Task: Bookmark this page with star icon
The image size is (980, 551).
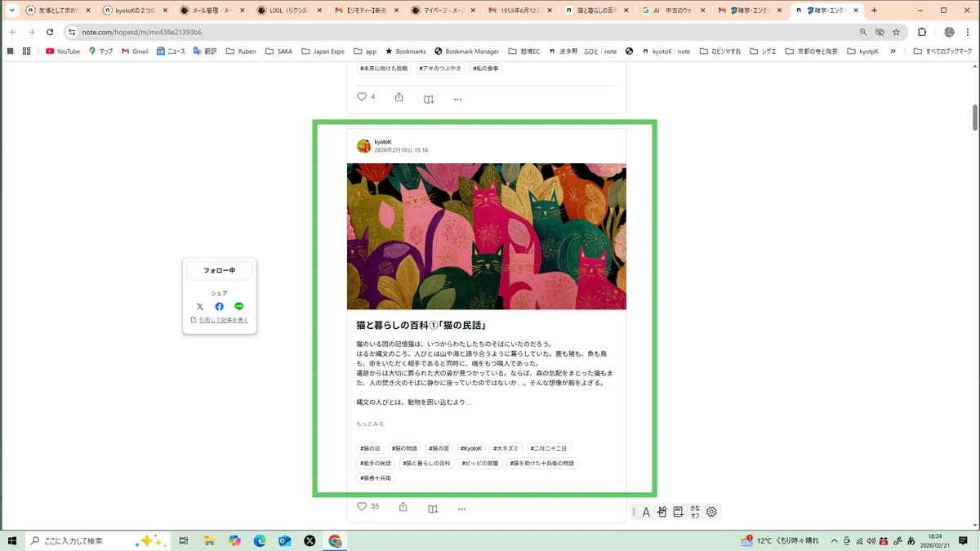Action: pyautogui.click(x=896, y=32)
